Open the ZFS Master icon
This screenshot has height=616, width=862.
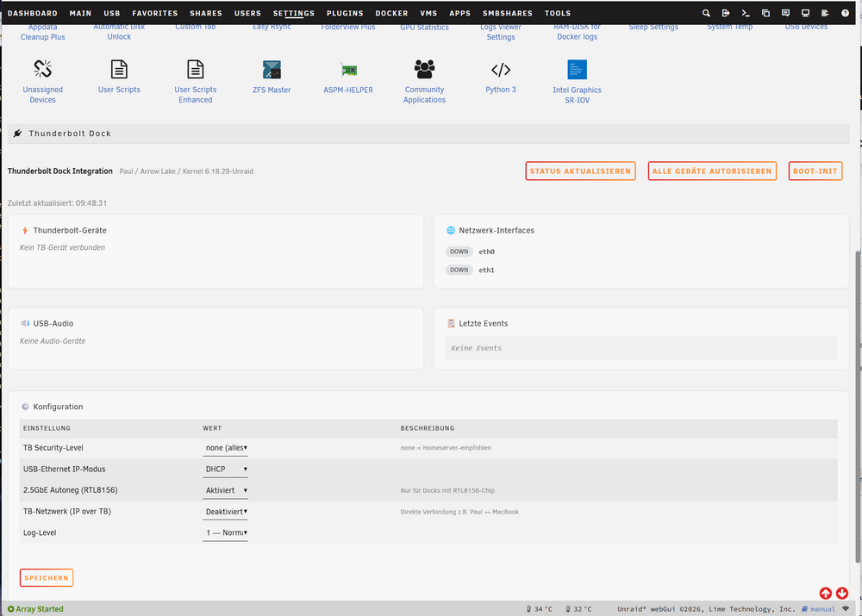coord(272,70)
